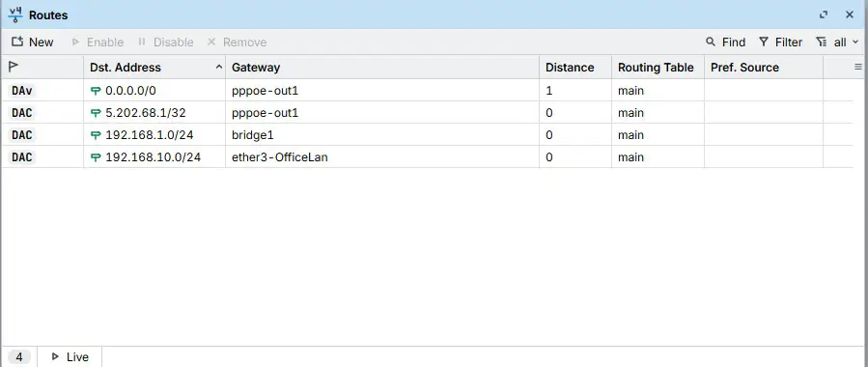Click the Gateway column header
868x367 pixels.
[256, 68]
